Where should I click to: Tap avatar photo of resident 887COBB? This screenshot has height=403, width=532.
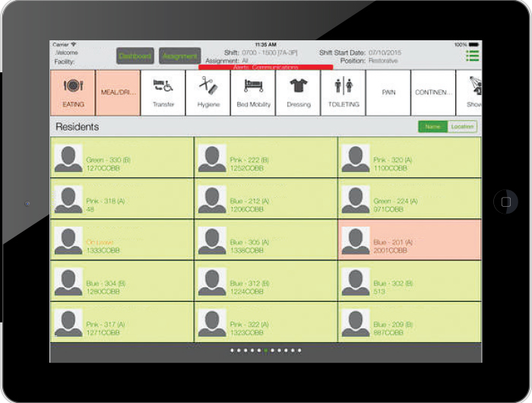point(356,323)
